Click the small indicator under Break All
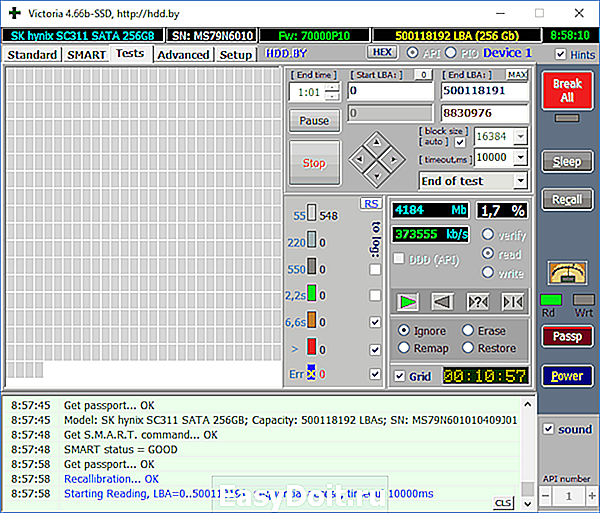The width and height of the screenshot is (600, 513). pyautogui.click(x=567, y=119)
